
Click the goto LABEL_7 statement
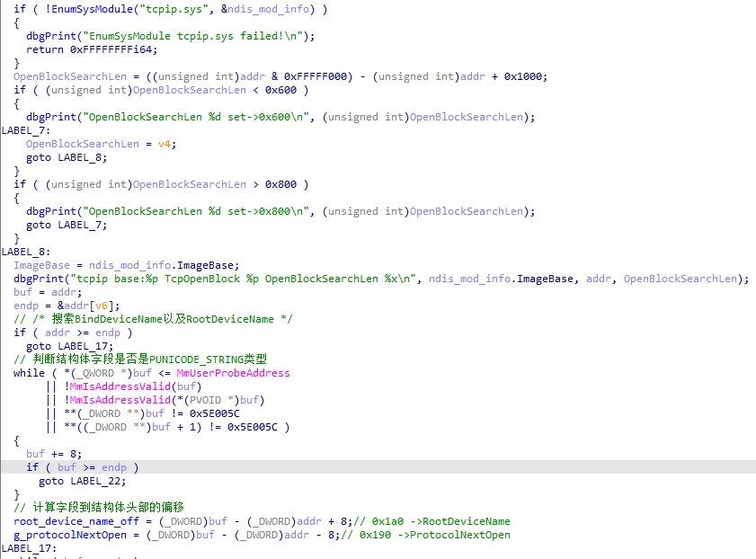point(67,225)
